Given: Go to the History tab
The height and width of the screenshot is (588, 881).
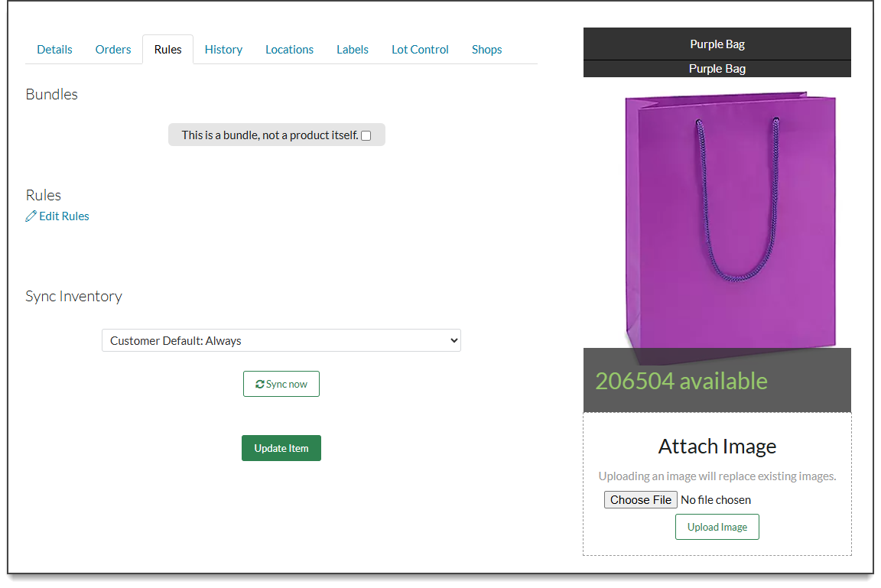Looking at the screenshot, I should click(x=223, y=50).
